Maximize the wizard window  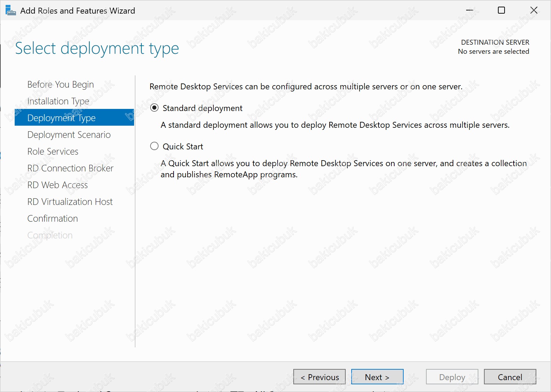501,10
